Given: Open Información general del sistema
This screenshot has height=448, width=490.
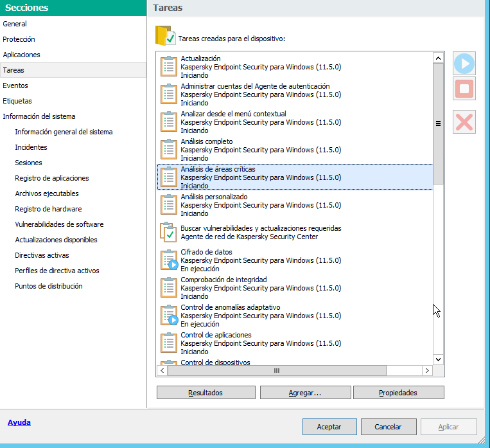Looking at the screenshot, I should [64, 132].
